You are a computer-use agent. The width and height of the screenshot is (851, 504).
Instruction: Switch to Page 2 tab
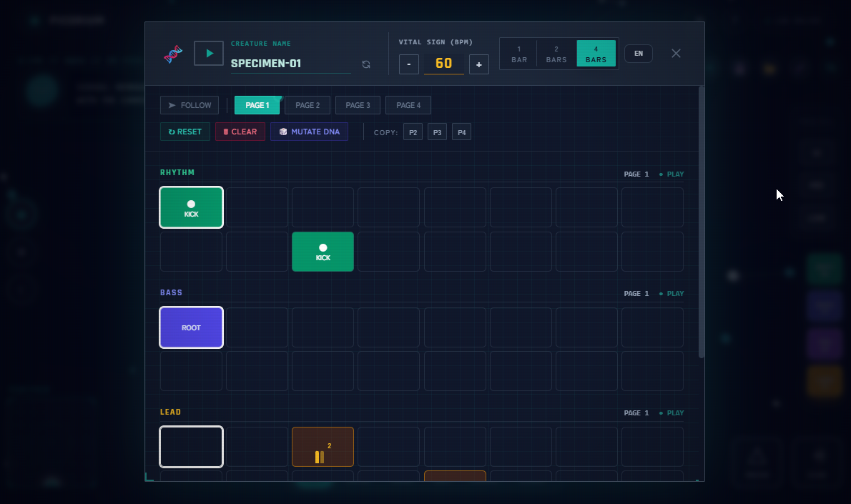308,105
